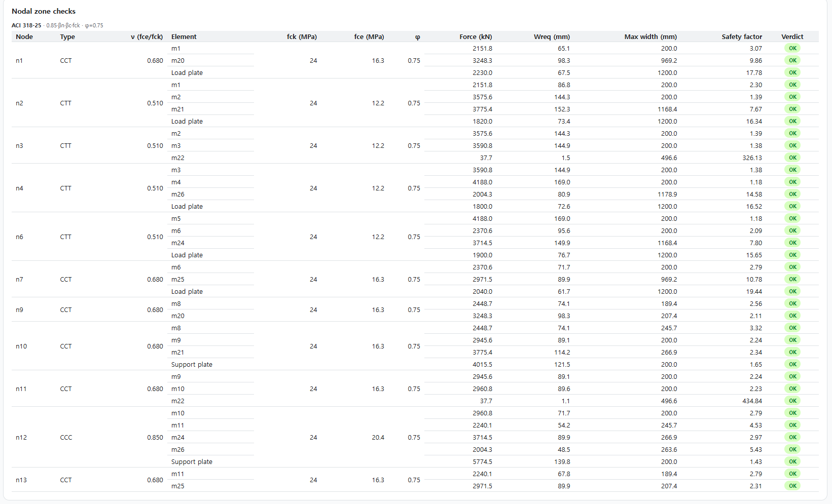Select node n12 row cell

click(x=21, y=437)
